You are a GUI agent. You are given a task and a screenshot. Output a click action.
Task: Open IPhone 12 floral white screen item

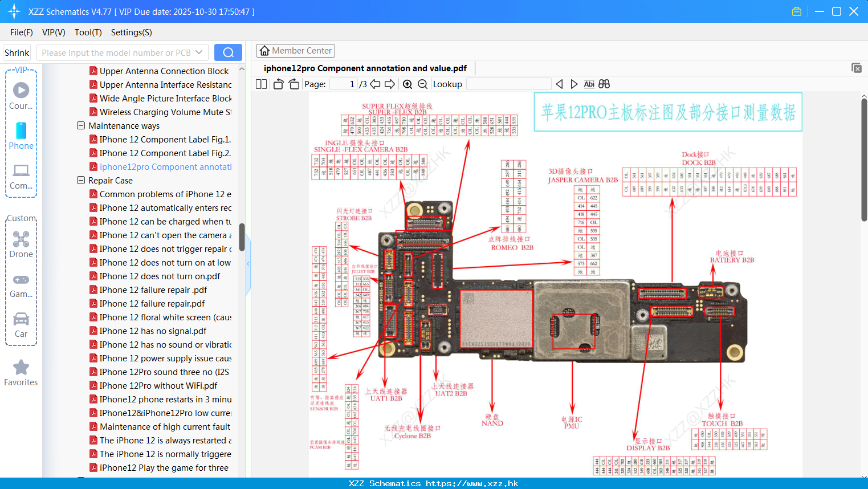point(161,317)
